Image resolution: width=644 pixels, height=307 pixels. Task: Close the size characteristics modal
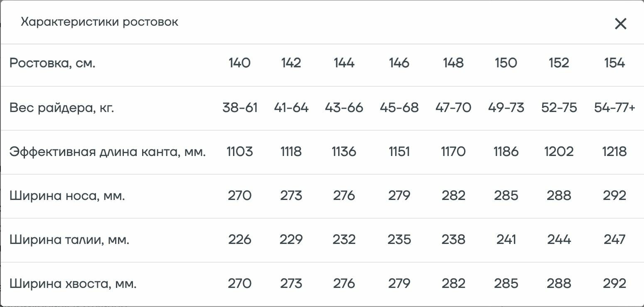click(x=620, y=24)
